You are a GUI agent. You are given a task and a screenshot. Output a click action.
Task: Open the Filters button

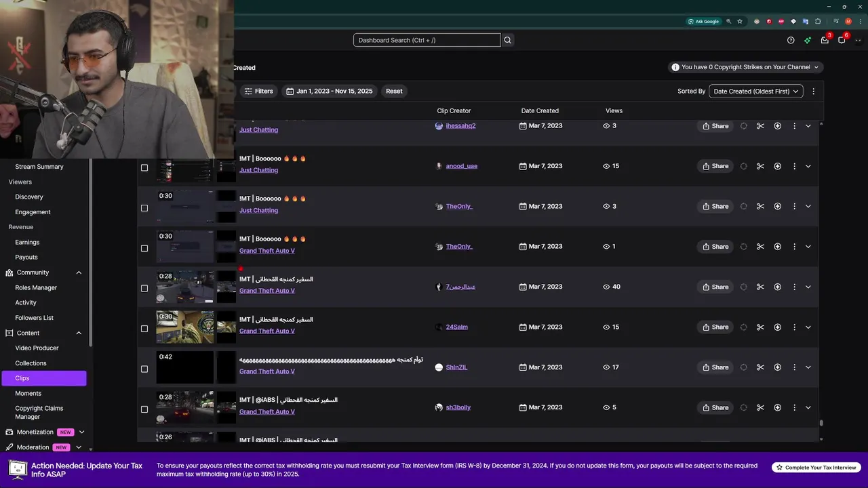point(258,91)
